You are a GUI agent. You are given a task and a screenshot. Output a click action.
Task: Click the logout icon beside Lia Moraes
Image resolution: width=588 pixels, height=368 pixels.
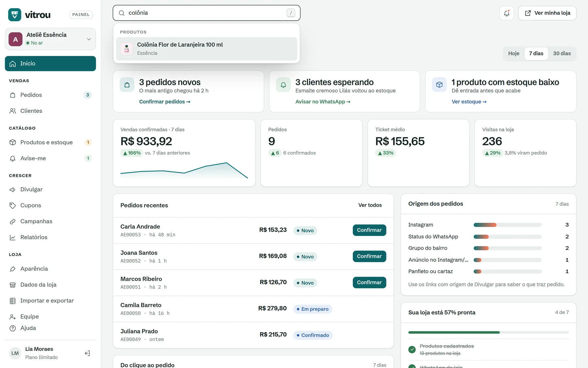click(x=87, y=353)
